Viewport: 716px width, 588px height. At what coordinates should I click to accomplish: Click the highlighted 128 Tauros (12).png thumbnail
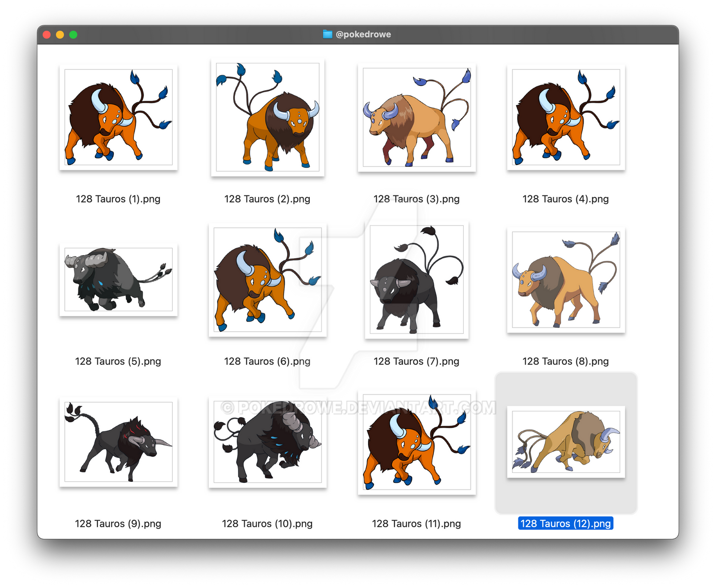pyautogui.click(x=566, y=442)
